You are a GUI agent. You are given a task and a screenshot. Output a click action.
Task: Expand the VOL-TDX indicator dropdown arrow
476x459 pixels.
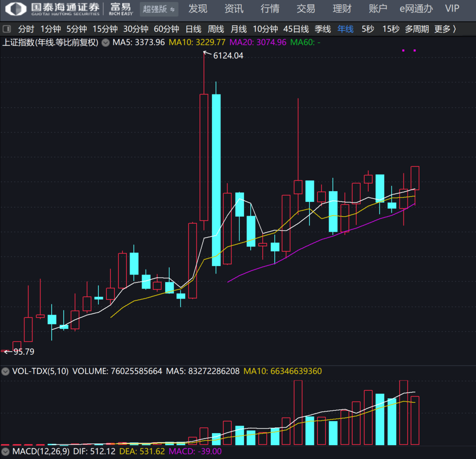[6, 371]
